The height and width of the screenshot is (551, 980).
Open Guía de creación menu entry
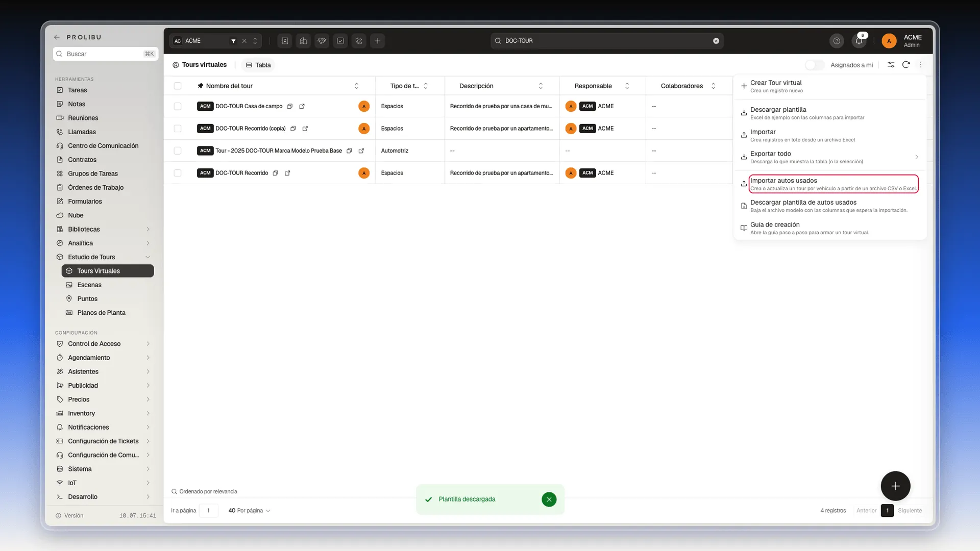[829, 228]
